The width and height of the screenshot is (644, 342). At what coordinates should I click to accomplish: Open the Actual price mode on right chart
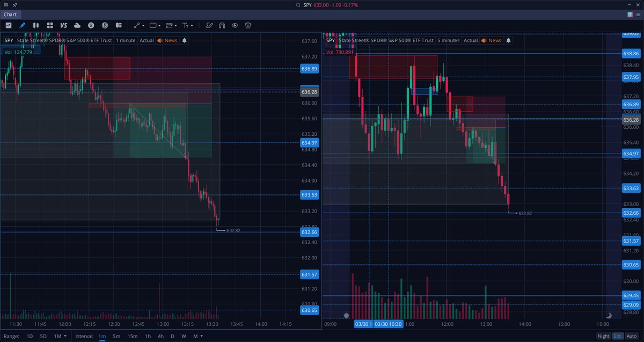[471, 40]
